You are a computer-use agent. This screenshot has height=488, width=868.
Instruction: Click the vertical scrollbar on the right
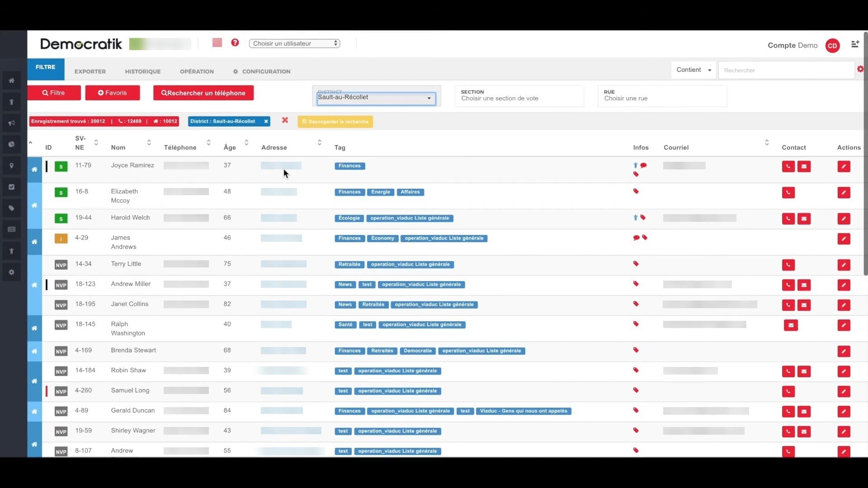point(865,154)
